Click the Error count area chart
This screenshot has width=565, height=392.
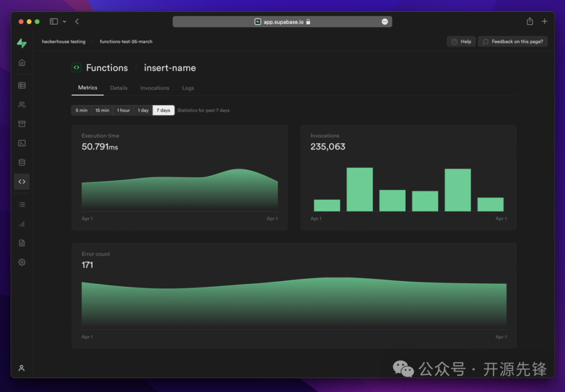(294, 303)
